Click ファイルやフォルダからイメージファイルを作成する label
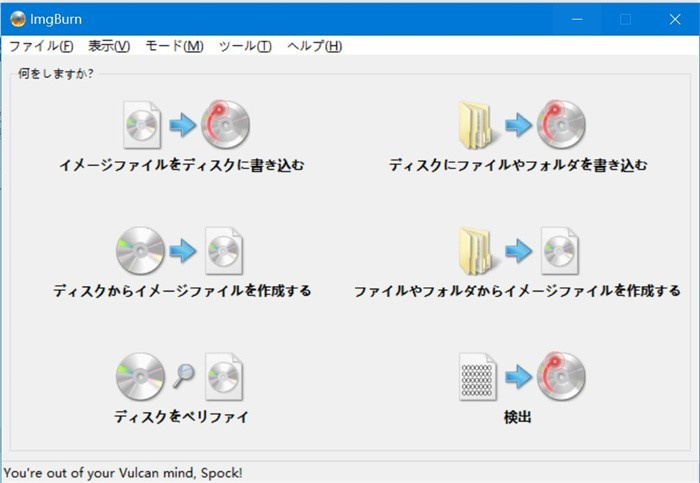This screenshot has width=700, height=483. [x=517, y=291]
